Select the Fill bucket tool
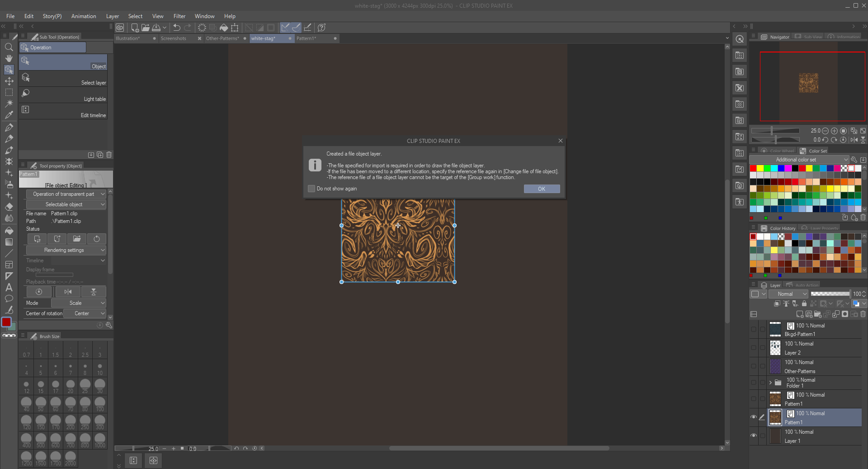 click(x=9, y=231)
